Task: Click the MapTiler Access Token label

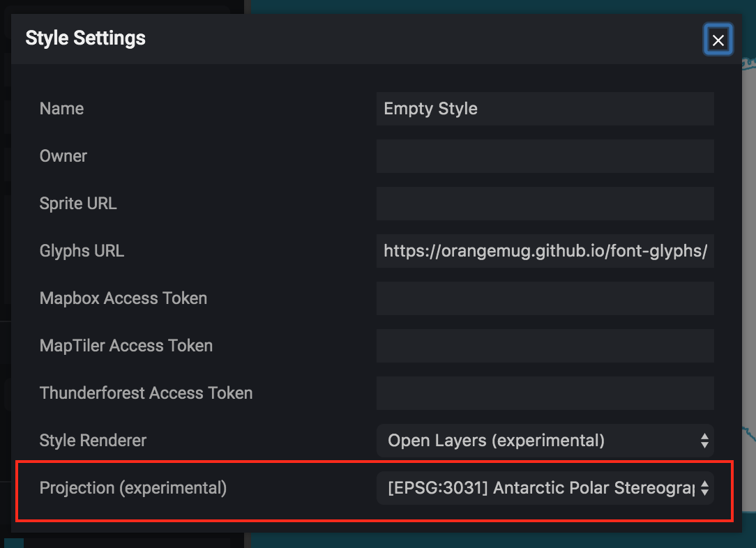Action: coord(126,346)
